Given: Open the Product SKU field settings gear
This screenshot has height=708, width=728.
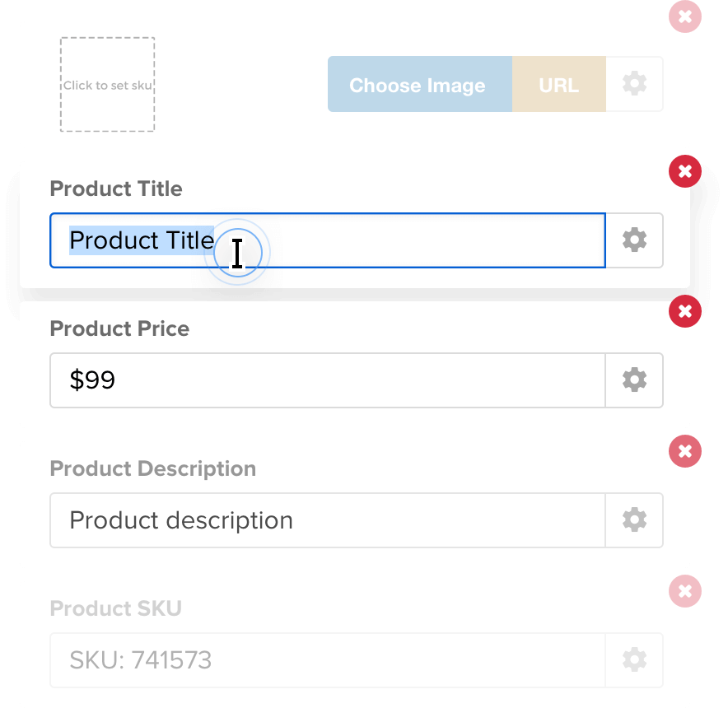Looking at the screenshot, I should point(634,659).
